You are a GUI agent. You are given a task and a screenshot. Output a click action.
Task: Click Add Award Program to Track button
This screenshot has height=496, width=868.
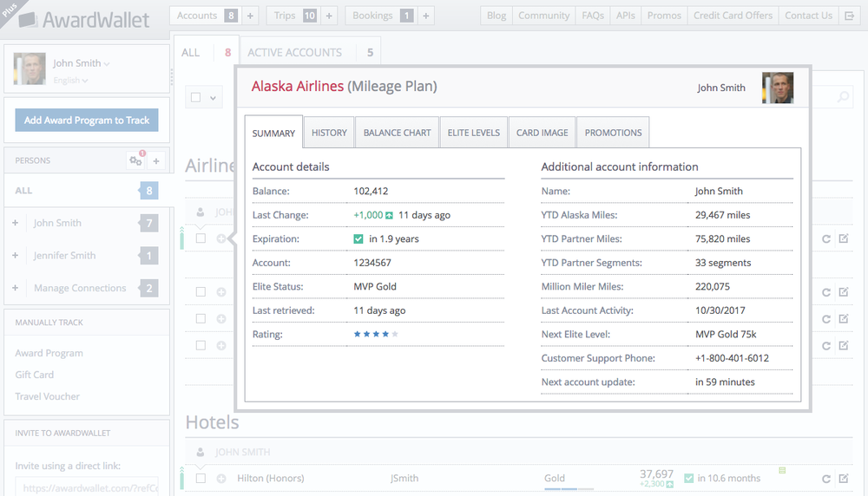[x=87, y=121]
